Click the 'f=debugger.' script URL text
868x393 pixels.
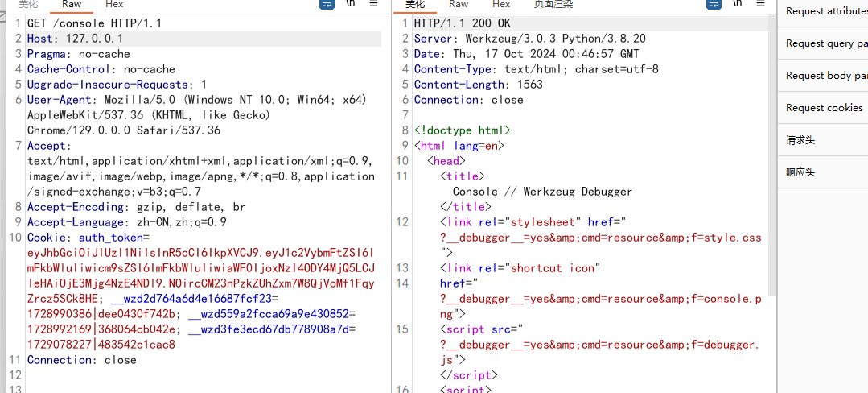726,345
